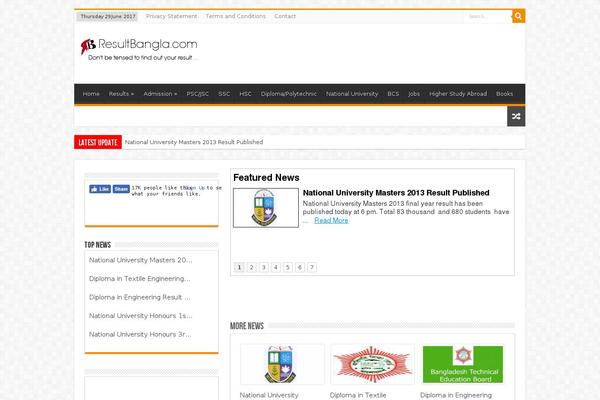Screen dimensions: 600x400
Task: Go to featured news page 1
Action: click(x=239, y=267)
